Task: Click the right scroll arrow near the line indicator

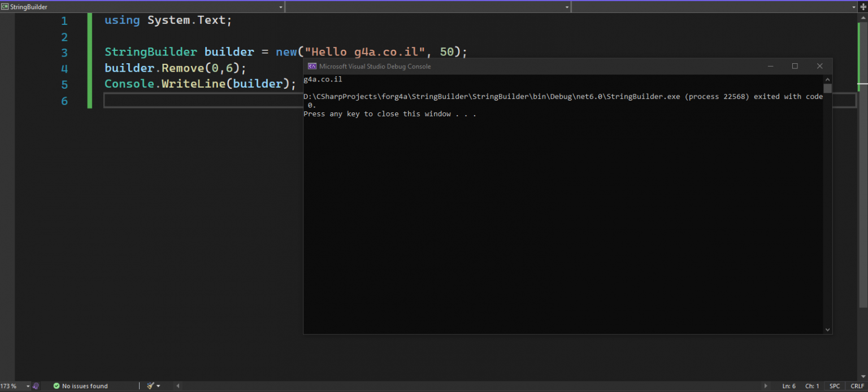Action: pos(766,386)
